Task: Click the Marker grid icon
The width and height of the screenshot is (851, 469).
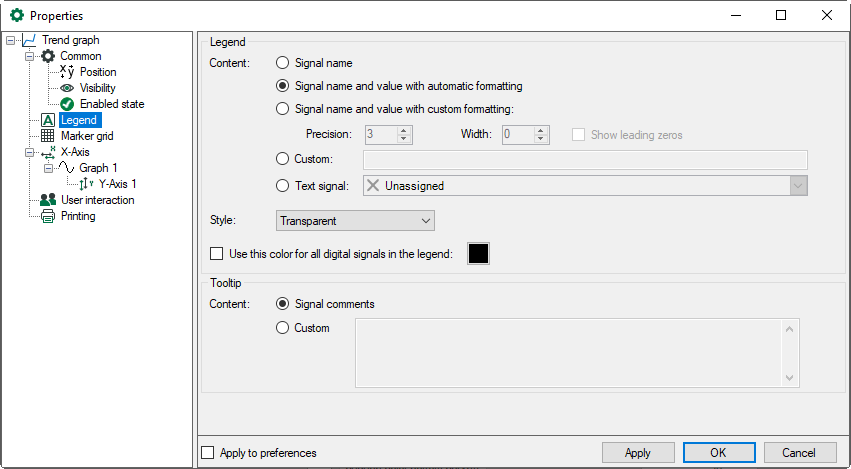Action: (x=48, y=136)
